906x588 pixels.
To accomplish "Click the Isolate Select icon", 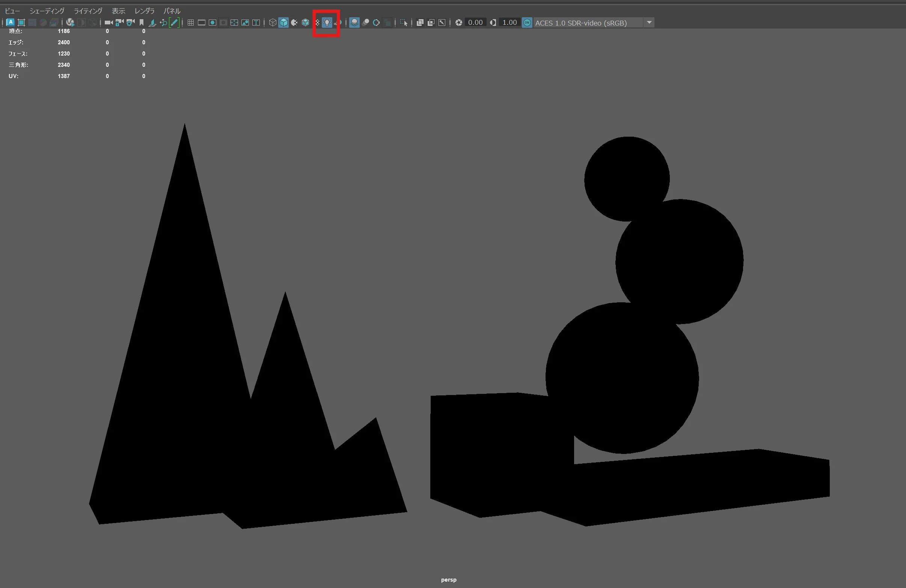I will [404, 23].
